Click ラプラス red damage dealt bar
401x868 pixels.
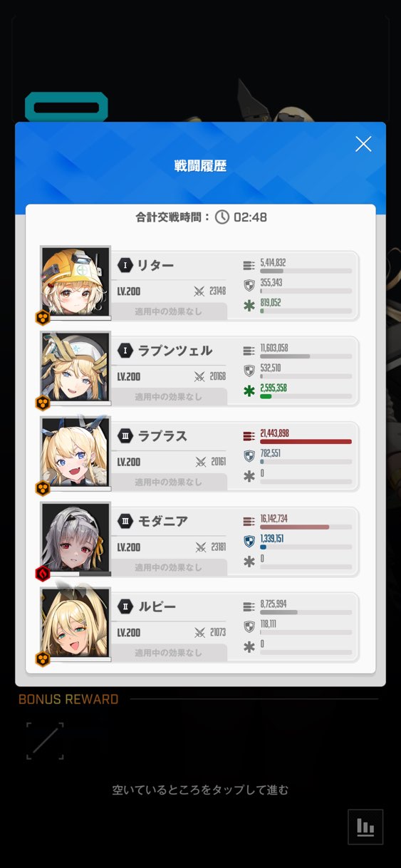pos(306,442)
